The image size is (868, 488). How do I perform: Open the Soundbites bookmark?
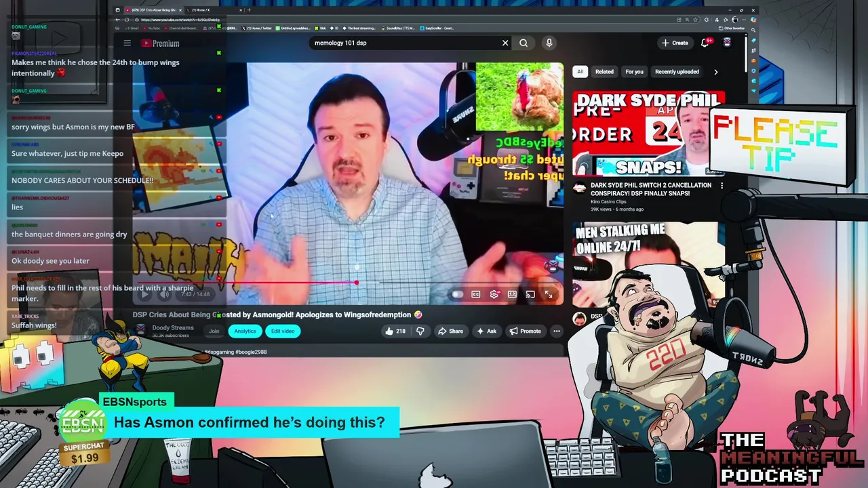[x=398, y=28]
